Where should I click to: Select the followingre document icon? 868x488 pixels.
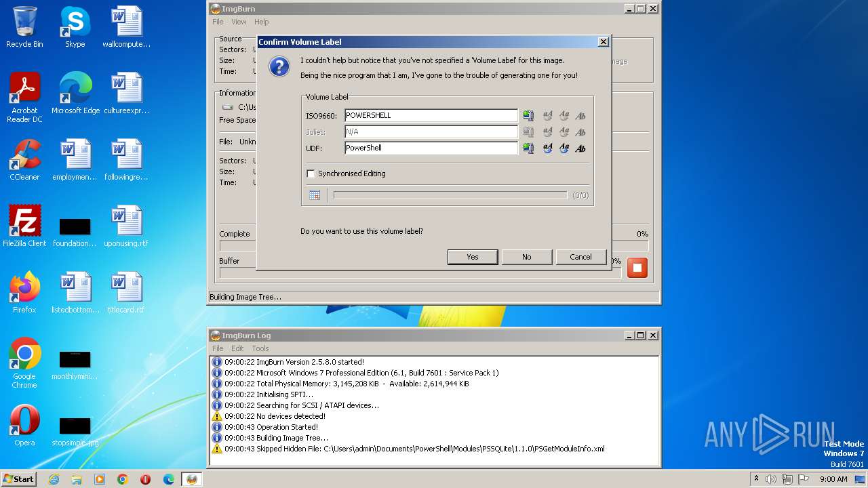(126, 160)
